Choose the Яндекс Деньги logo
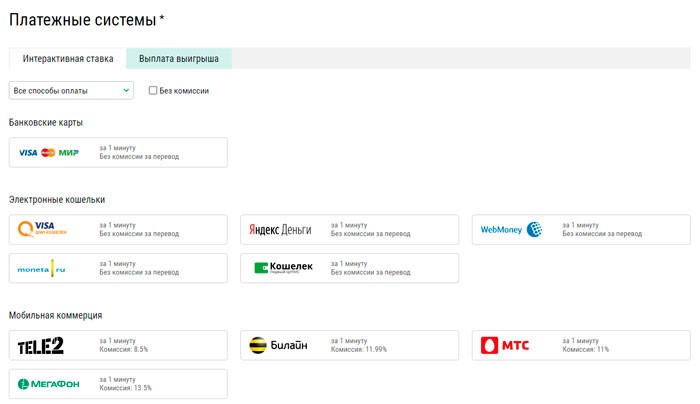This screenshot has width=700, height=404. coord(280,229)
